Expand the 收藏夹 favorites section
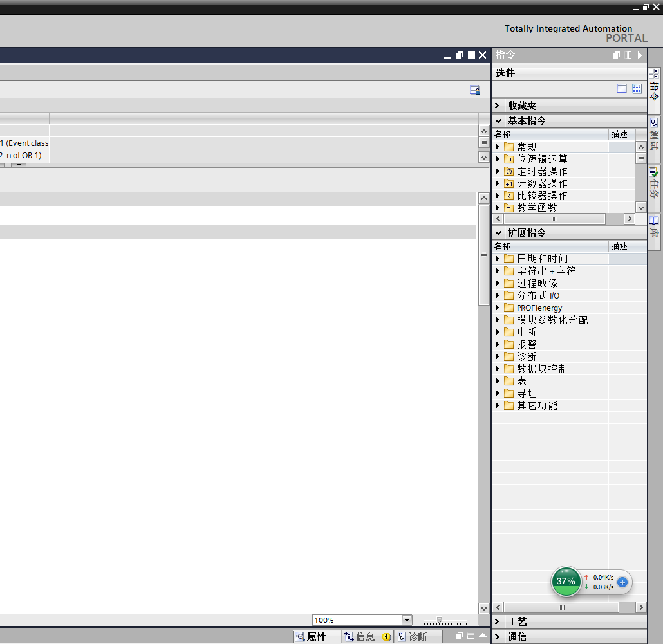The width and height of the screenshot is (663, 644). coord(498,106)
